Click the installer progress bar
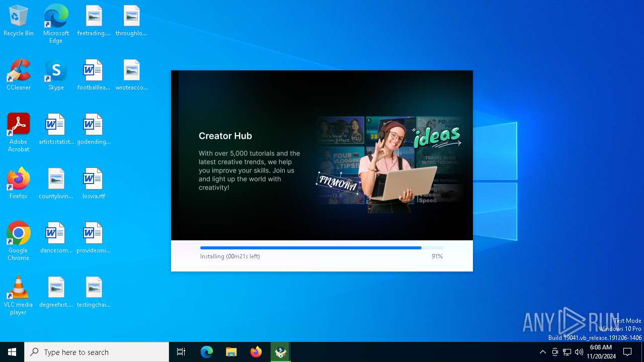Image resolution: width=644 pixels, height=362 pixels. pos(322,248)
